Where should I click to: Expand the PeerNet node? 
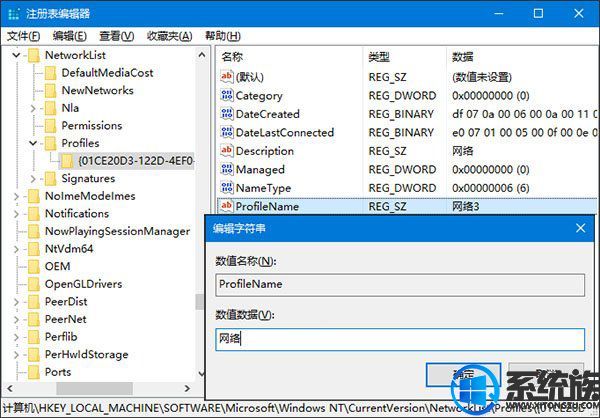[x=16, y=320]
